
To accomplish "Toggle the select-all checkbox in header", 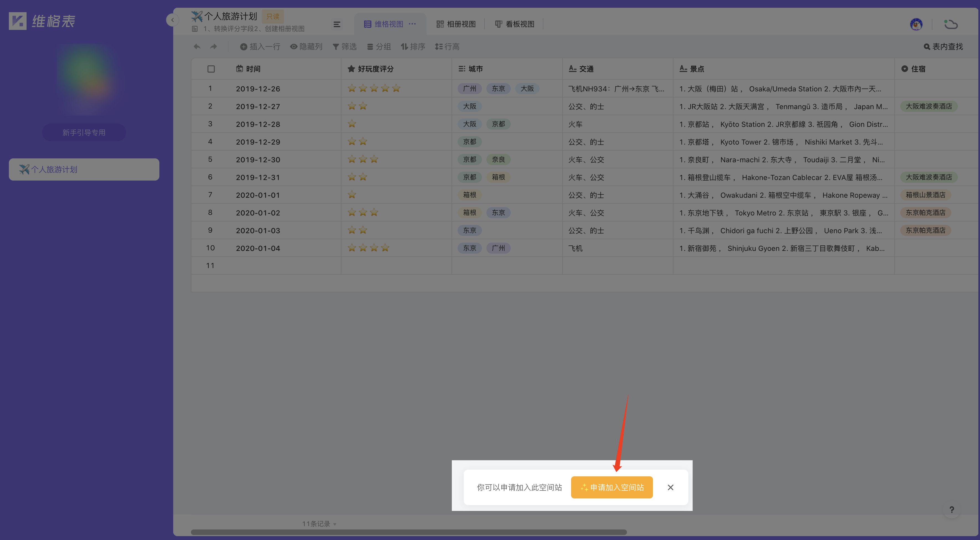I will click(x=211, y=69).
